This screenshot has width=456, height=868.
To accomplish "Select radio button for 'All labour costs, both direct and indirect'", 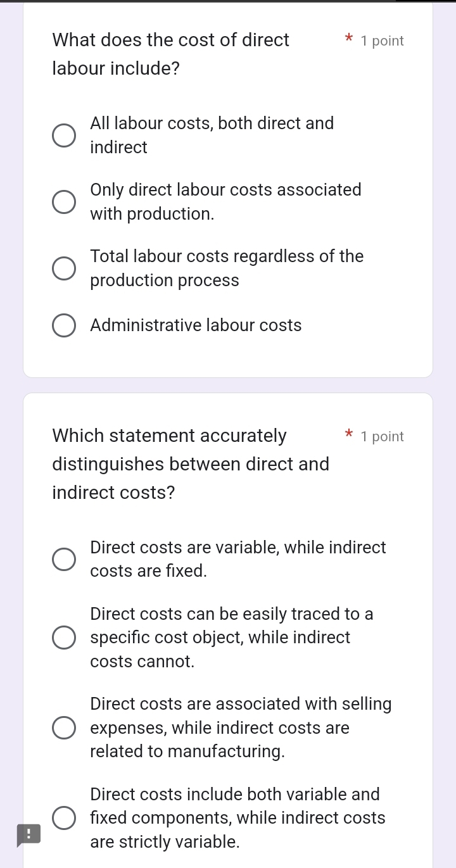I will tap(63, 135).
